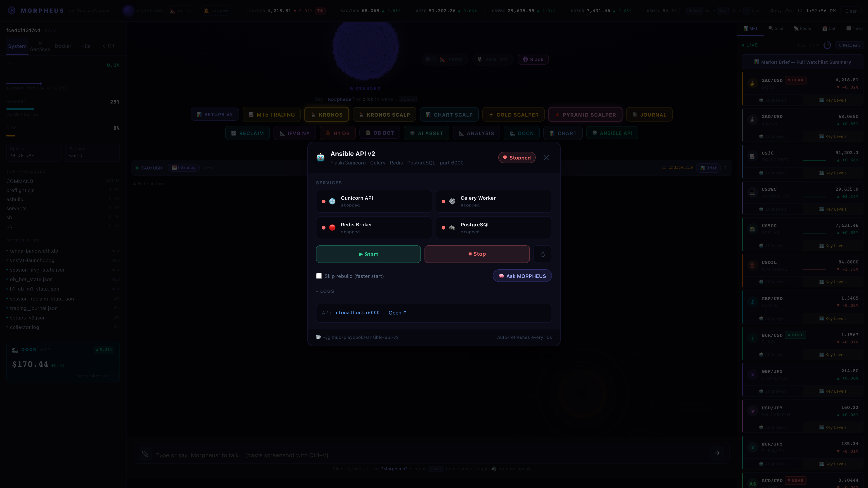
Task: Switch to the Docker tab
Action: [63, 46]
